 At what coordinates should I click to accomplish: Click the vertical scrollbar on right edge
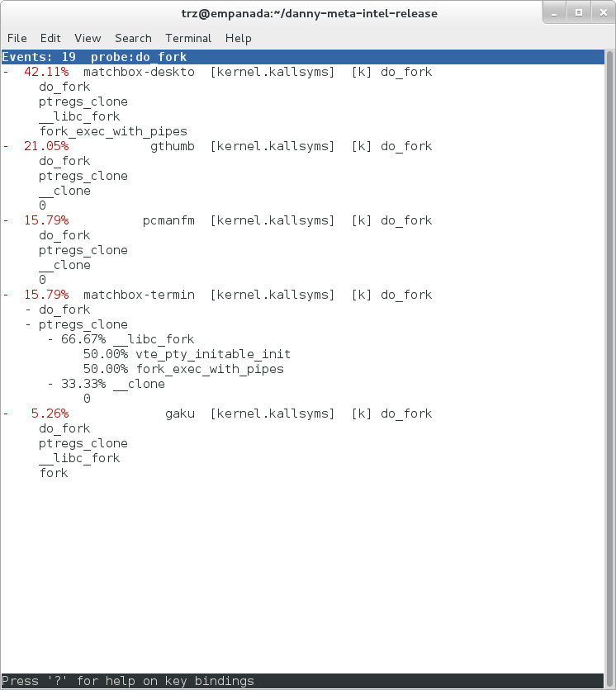click(609, 363)
